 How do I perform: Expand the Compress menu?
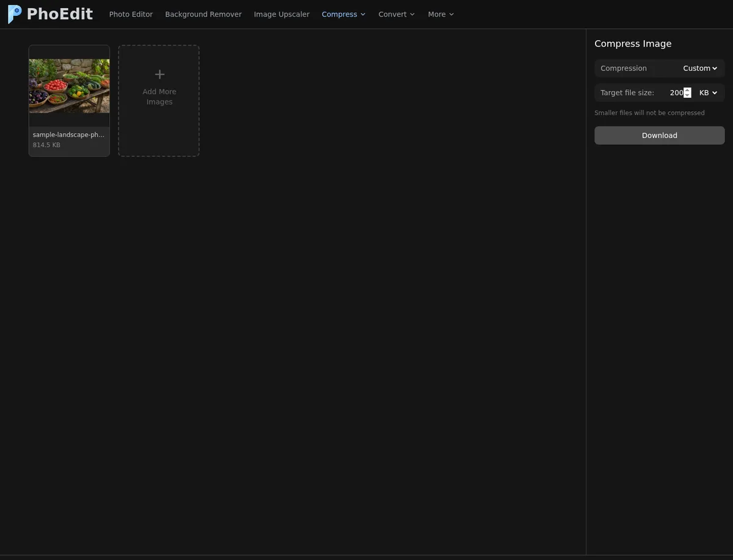pos(344,14)
